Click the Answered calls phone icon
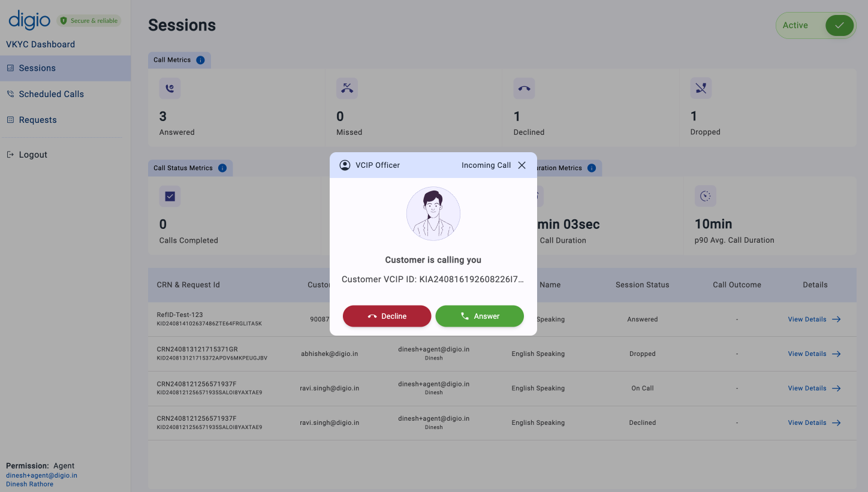The image size is (868, 492). [x=170, y=88]
